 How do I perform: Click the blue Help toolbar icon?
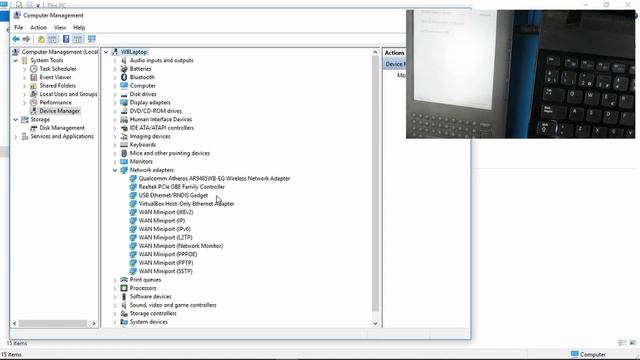(66, 39)
